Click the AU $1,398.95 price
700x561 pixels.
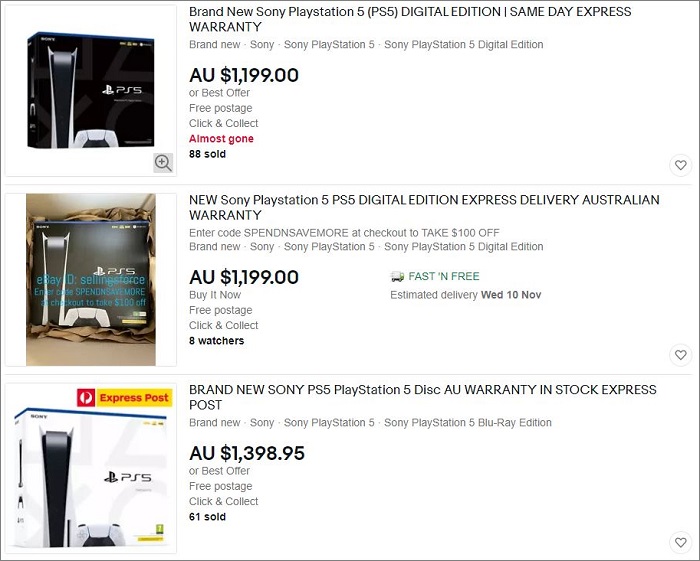click(x=247, y=454)
